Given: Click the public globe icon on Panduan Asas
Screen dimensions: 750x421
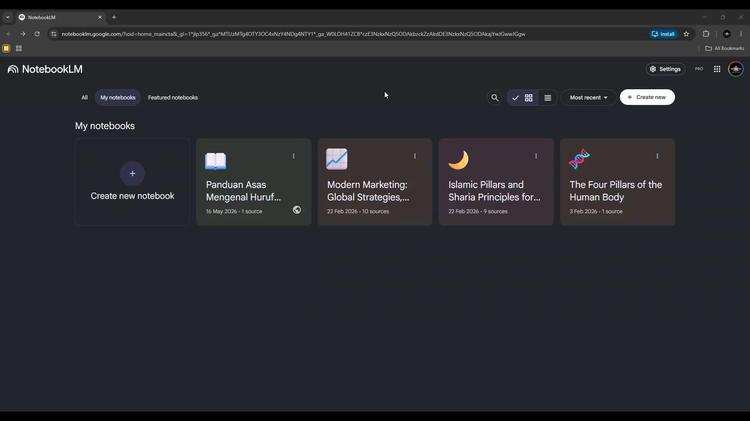Looking at the screenshot, I should point(297,210).
